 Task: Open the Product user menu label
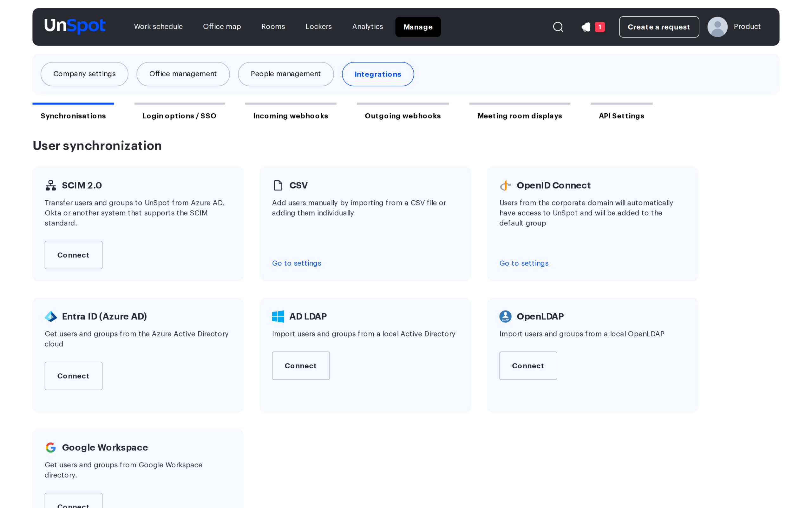[x=747, y=27]
